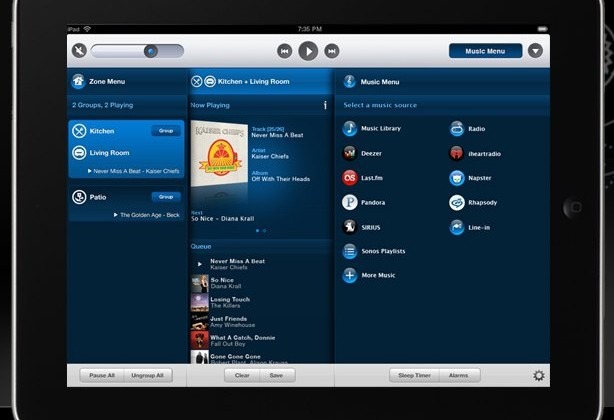
Task: Click the volume slider knob
Action: click(x=151, y=51)
